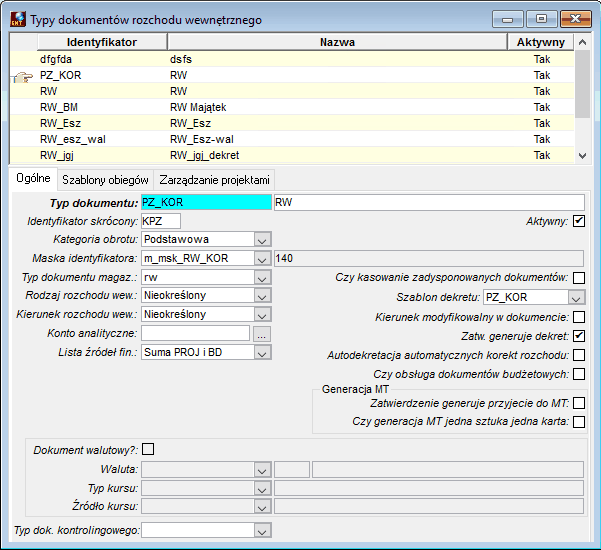
Task: Click the mask value field showing 140
Action: click(x=429, y=258)
